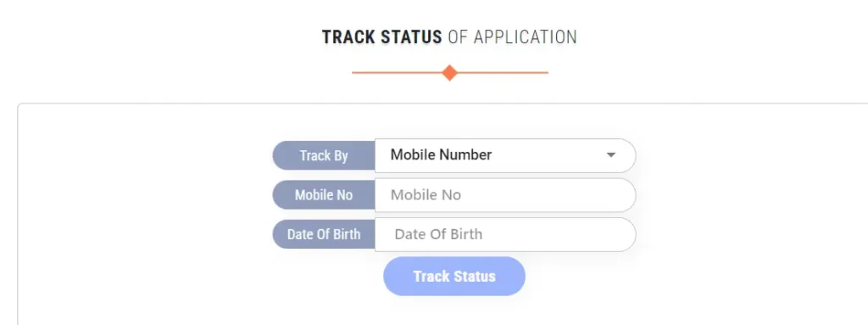
Task: Expand tracking method options list
Action: coord(505,155)
